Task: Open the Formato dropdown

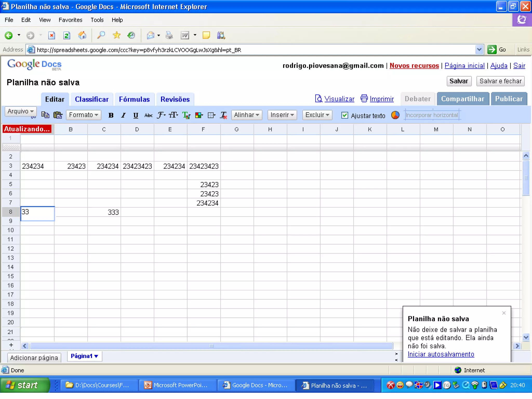Action: [83, 115]
